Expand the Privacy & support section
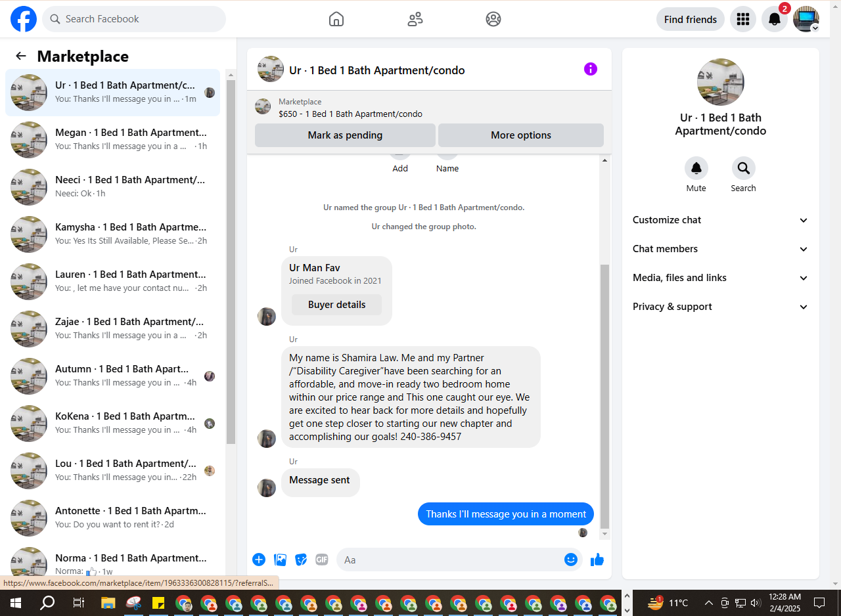This screenshot has width=841, height=616. pyautogui.click(x=721, y=307)
